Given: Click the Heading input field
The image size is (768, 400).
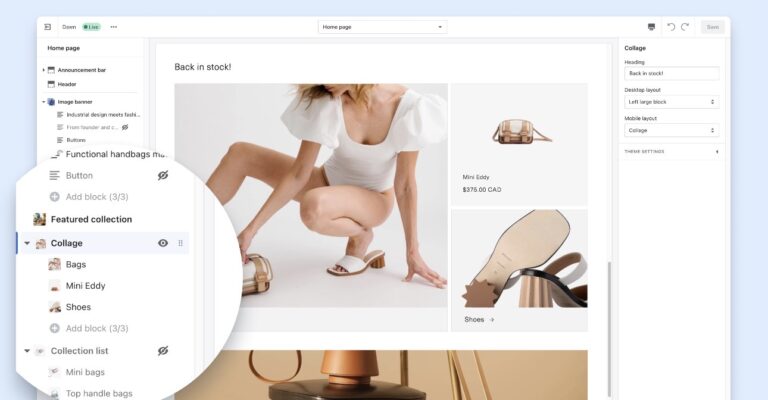Looking at the screenshot, I should click(x=672, y=73).
